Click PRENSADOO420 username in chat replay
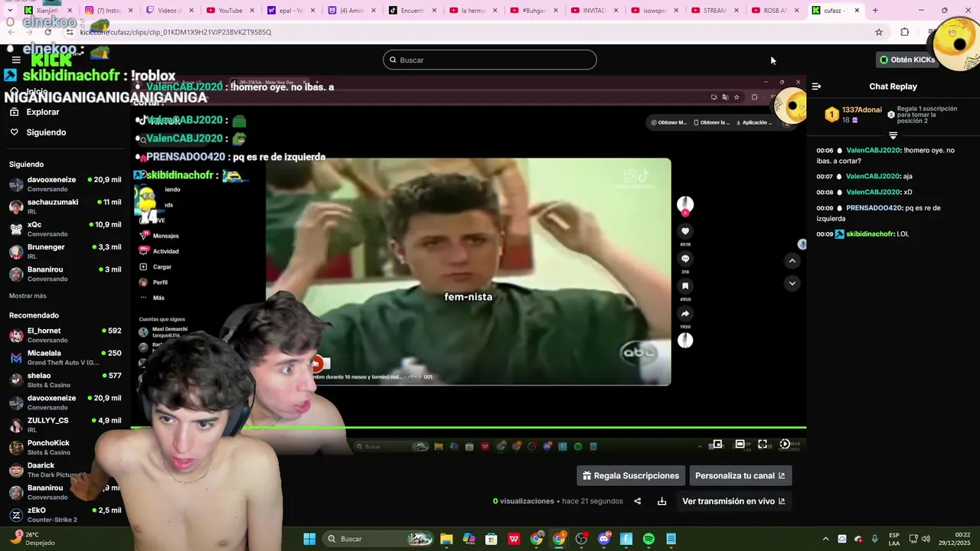 874,208
